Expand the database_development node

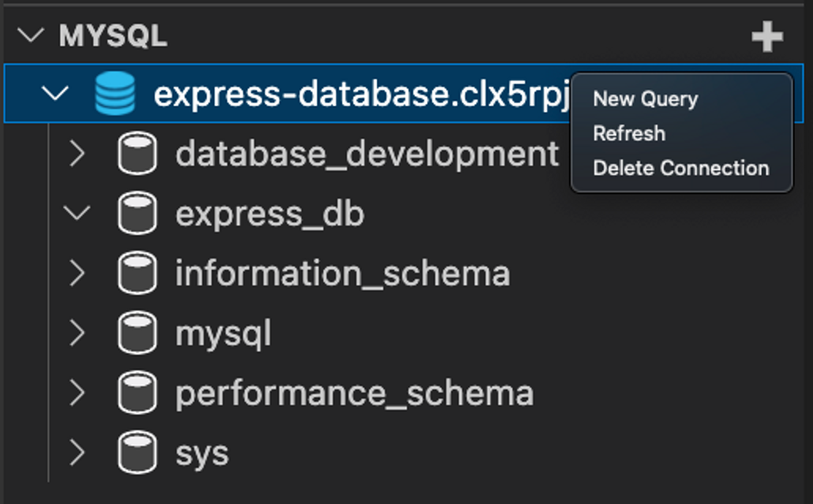[77, 154]
